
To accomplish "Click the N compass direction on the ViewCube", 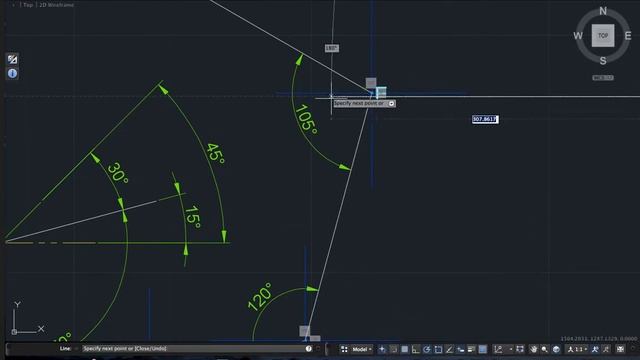I will pos(603,11).
